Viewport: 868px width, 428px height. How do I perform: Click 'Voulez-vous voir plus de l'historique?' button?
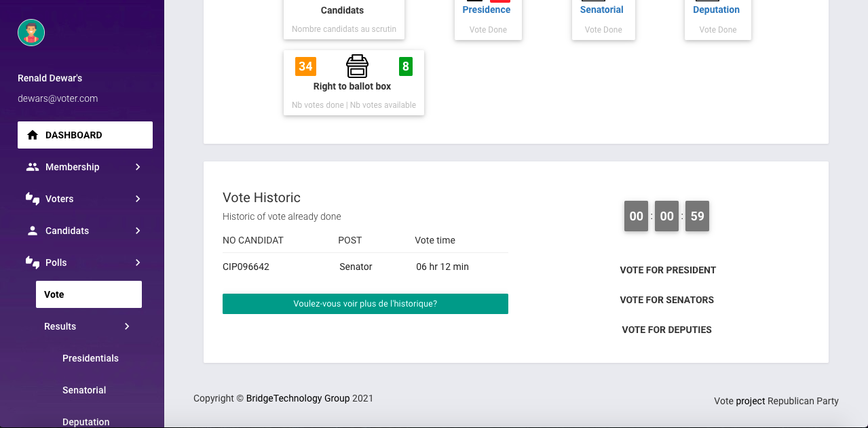pyautogui.click(x=365, y=304)
